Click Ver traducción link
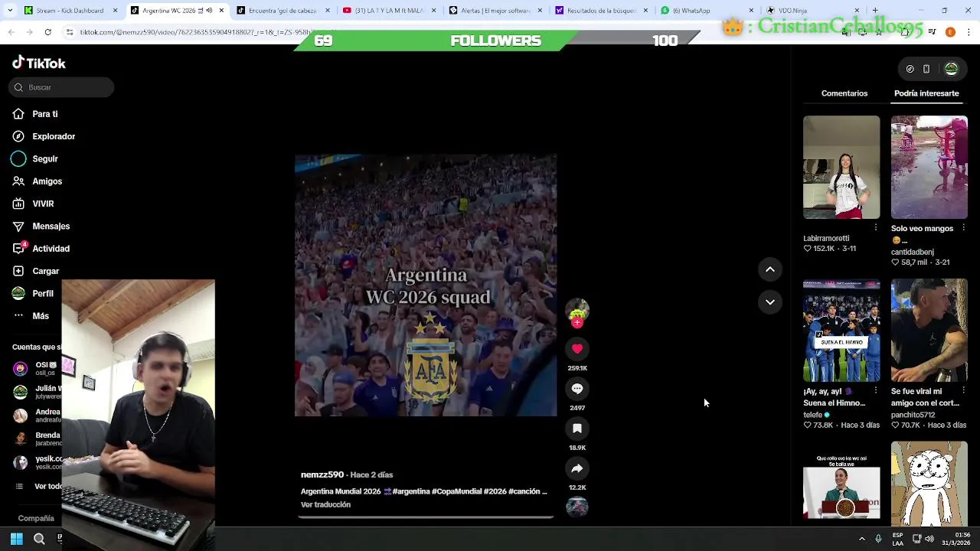The image size is (980, 551). pyautogui.click(x=325, y=505)
